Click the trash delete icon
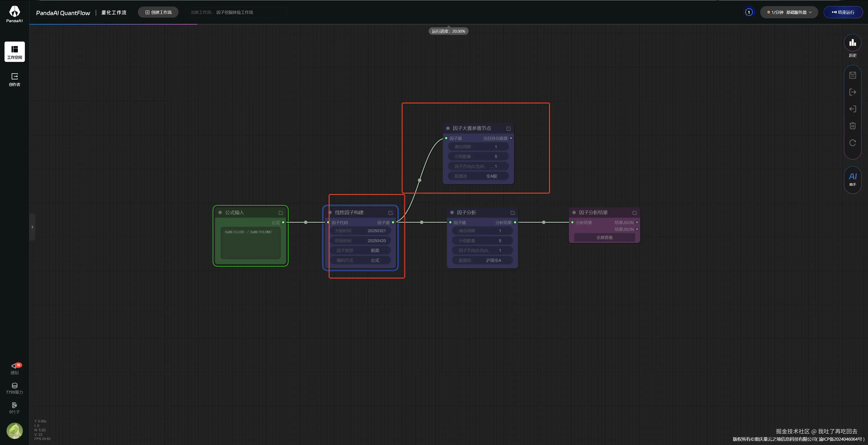The image size is (868, 445). point(852,126)
